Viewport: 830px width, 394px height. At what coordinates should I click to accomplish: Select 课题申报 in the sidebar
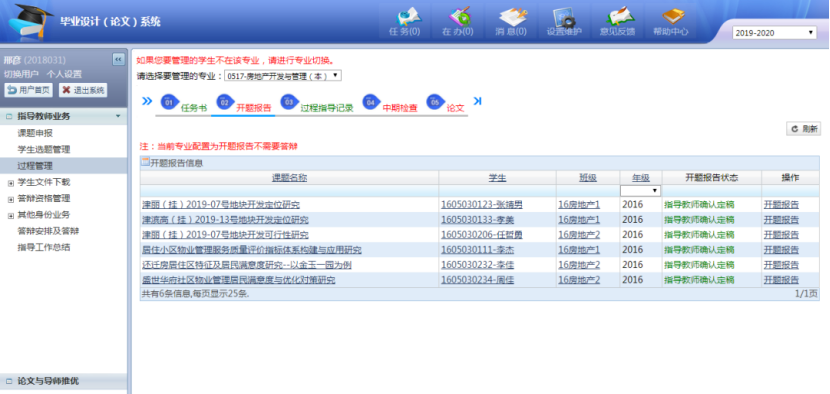pyautogui.click(x=35, y=133)
